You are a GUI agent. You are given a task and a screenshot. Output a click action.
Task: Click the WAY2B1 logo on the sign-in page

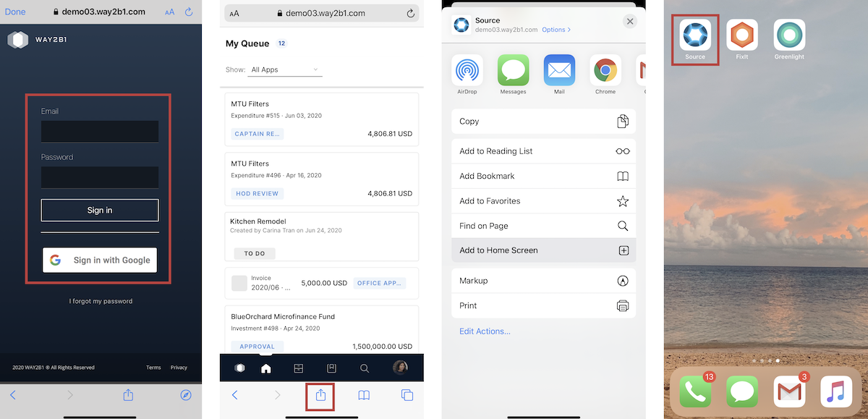[38, 40]
